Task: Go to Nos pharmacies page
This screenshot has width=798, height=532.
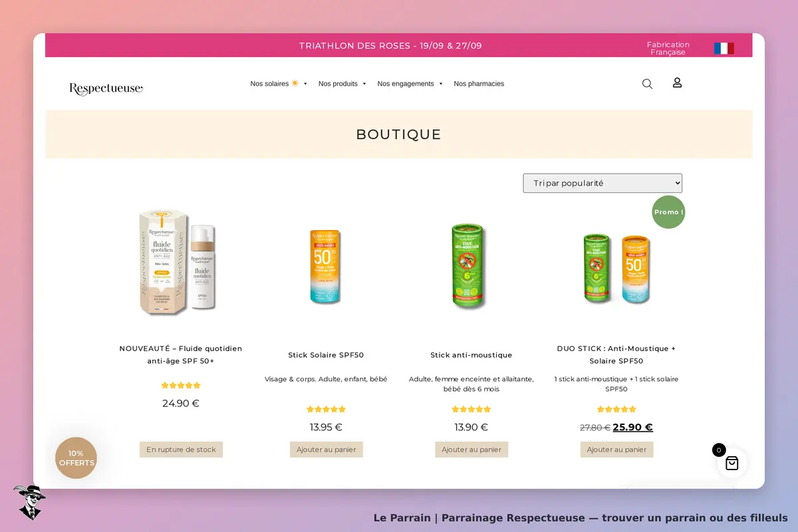Action: point(479,84)
